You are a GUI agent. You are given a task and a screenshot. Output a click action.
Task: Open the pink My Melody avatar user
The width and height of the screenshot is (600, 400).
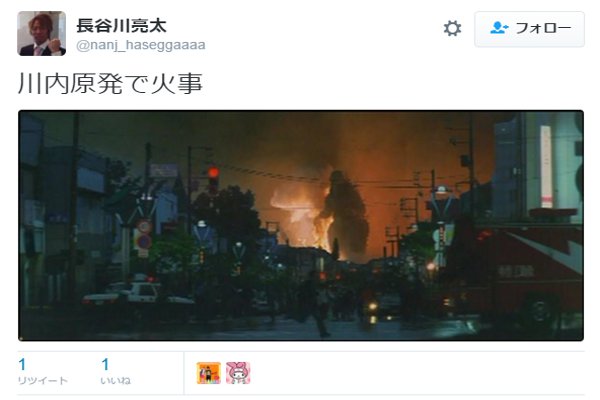238,373
